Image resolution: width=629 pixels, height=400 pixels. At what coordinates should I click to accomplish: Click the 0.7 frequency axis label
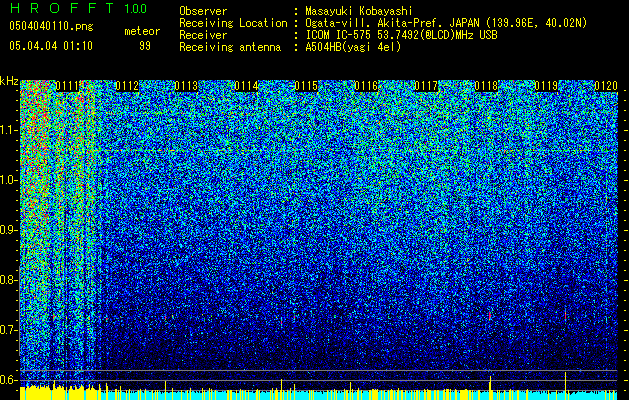[8, 330]
